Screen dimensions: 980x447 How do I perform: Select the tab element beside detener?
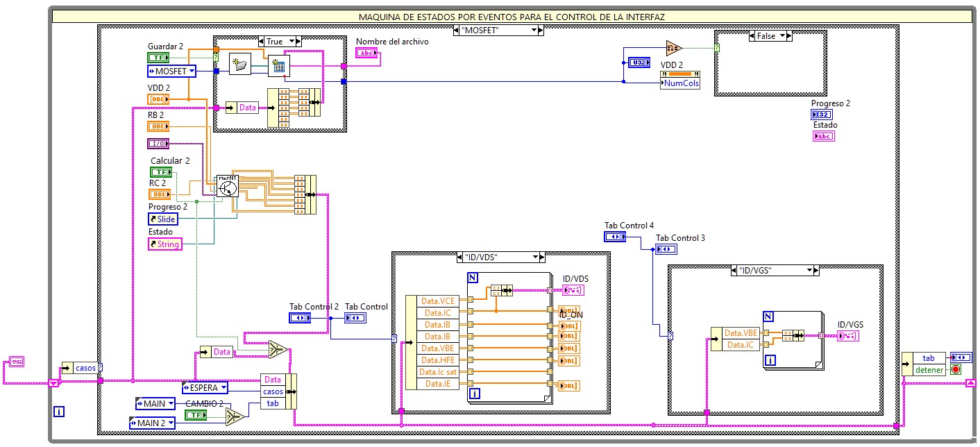pos(929,358)
